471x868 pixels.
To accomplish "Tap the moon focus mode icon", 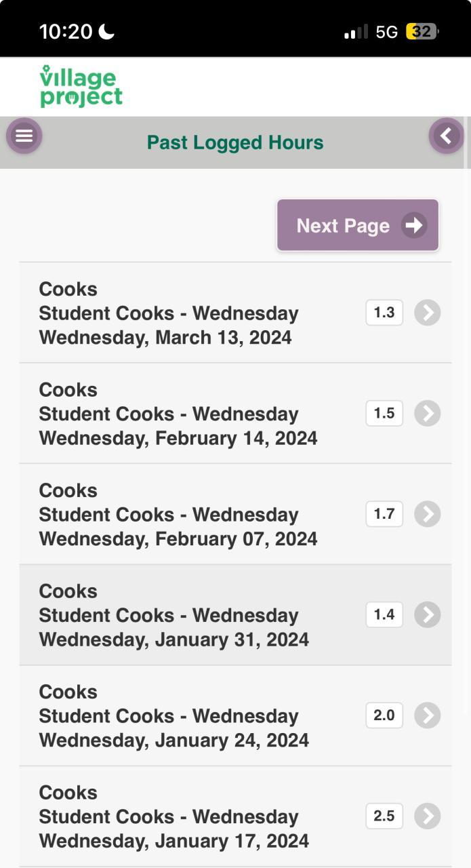I will point(106,31).
